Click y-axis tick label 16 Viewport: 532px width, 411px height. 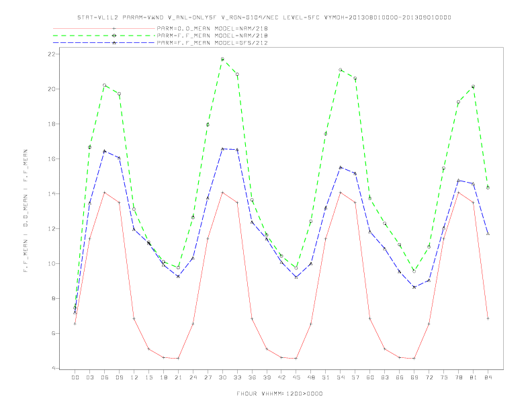coord(51,159)
